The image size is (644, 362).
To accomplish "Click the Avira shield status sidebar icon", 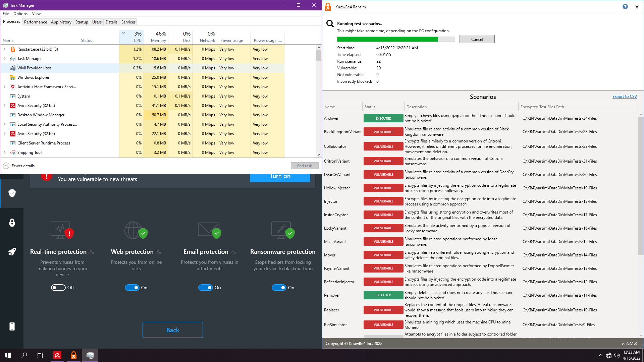I will coord(12,193).
